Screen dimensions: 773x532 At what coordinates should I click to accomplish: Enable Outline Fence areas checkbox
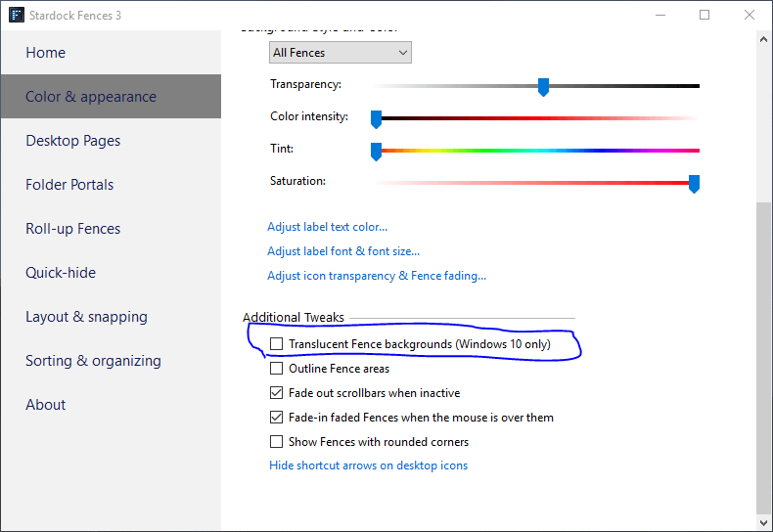277,369
